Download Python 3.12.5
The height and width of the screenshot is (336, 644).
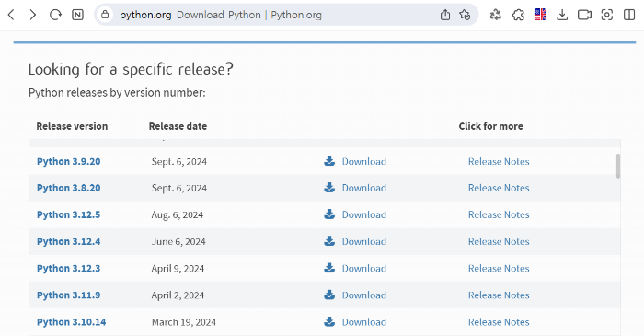click(x=364, y=214)
